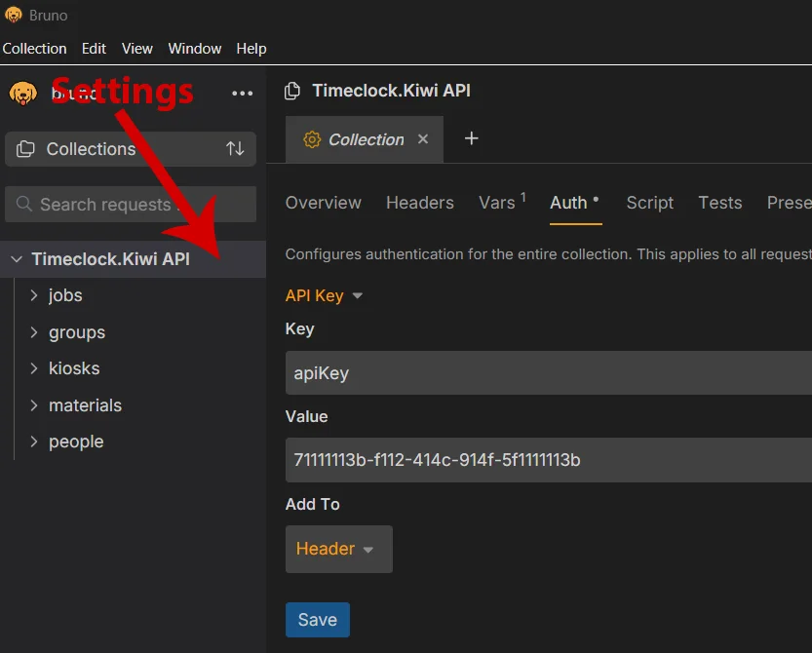Screen dimensions: 812x653
Task: Expand the kiosks folder
Action: 34,368
